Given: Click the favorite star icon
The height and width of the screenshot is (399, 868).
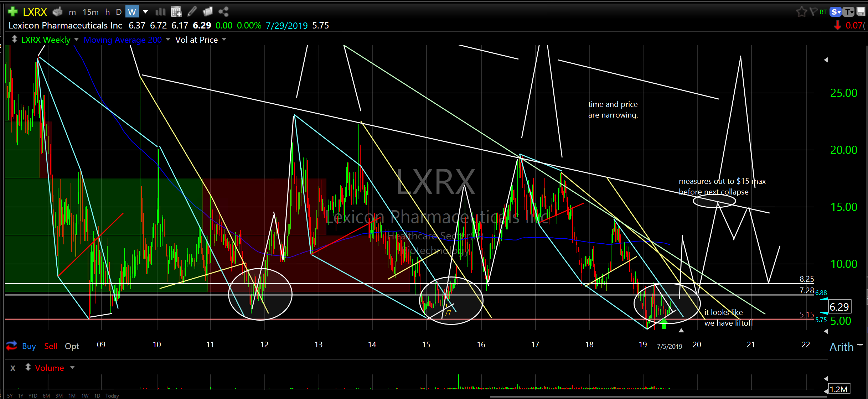Looking at the screenshot, I should pyautogui.click(x=801, y=12).
